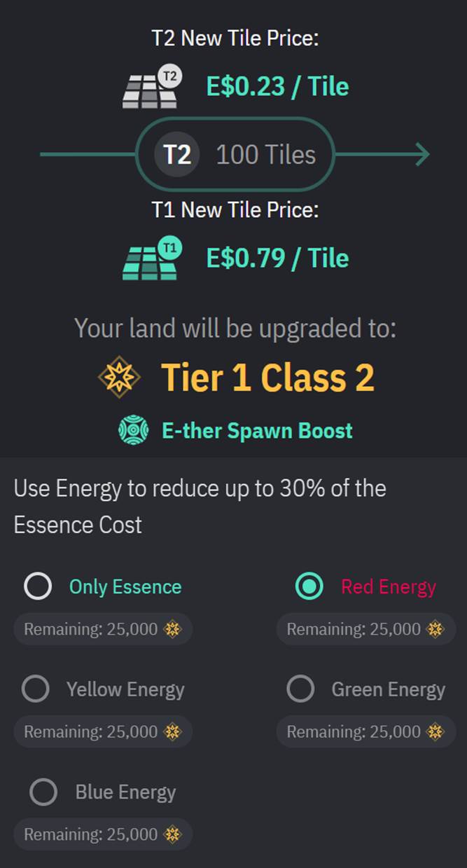
Task: Pick the Blue Energy radio option
Action: pos(43,792)
